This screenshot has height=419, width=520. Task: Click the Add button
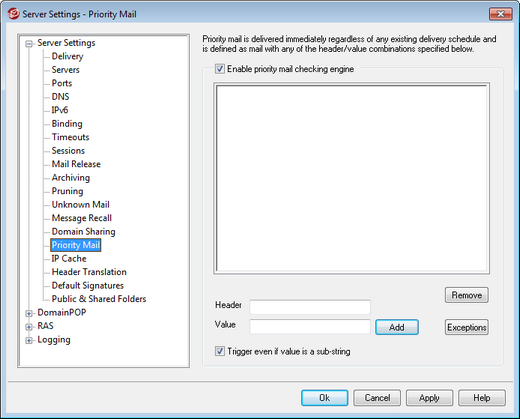[x=397, y=327]
